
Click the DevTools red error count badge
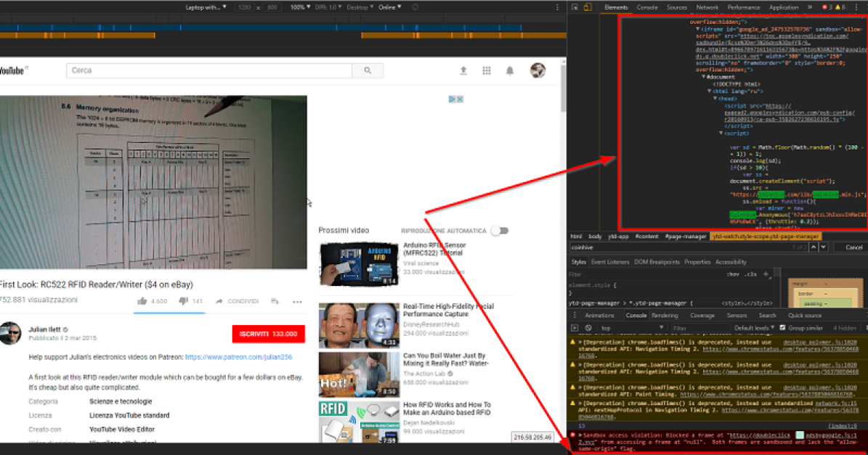click(x=827, y=7)
